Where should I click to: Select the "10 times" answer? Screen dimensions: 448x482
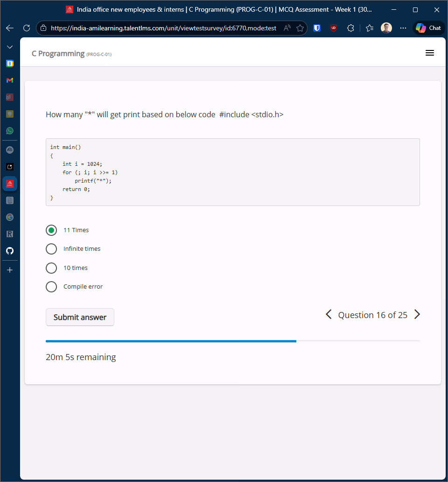pos(51,268)
